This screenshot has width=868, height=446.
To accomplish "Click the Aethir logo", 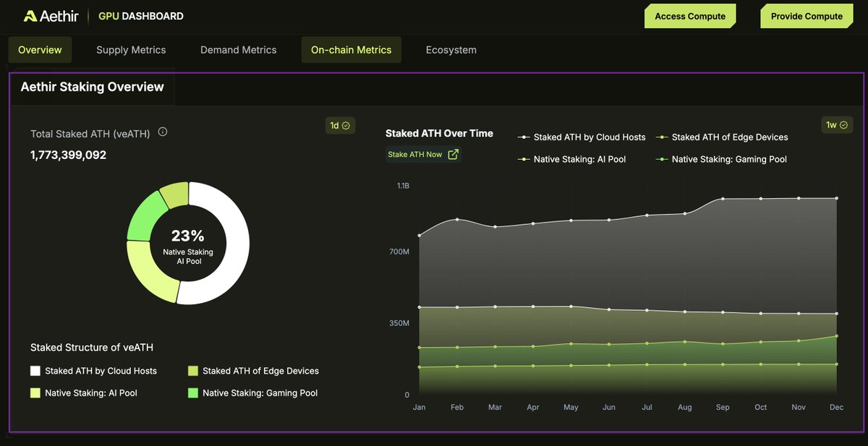I will coord(50,15).
